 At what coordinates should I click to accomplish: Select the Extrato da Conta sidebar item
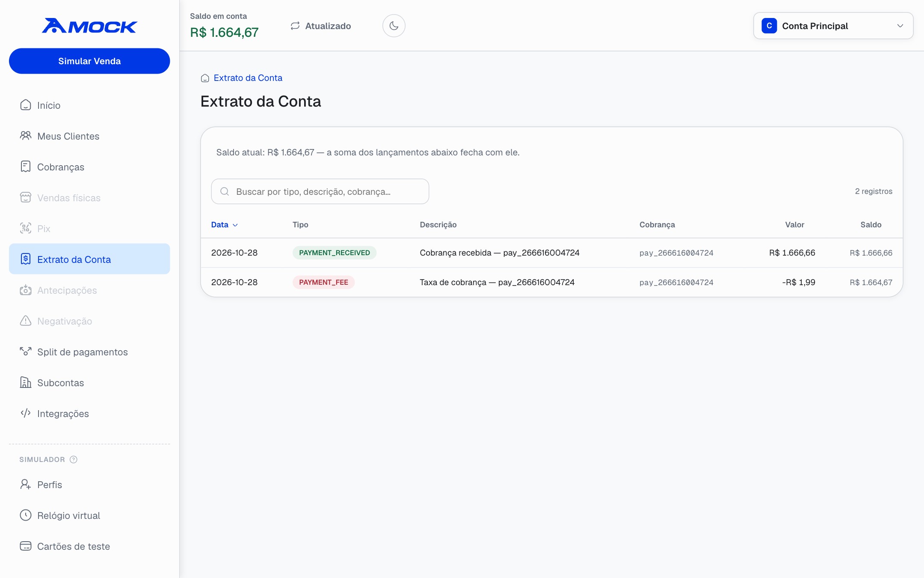pos(89,259)
